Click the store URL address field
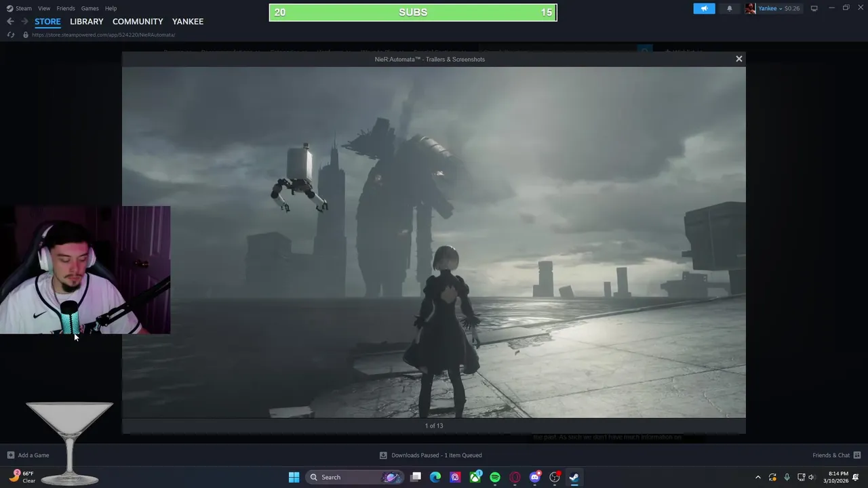 [x=103, y=35]
